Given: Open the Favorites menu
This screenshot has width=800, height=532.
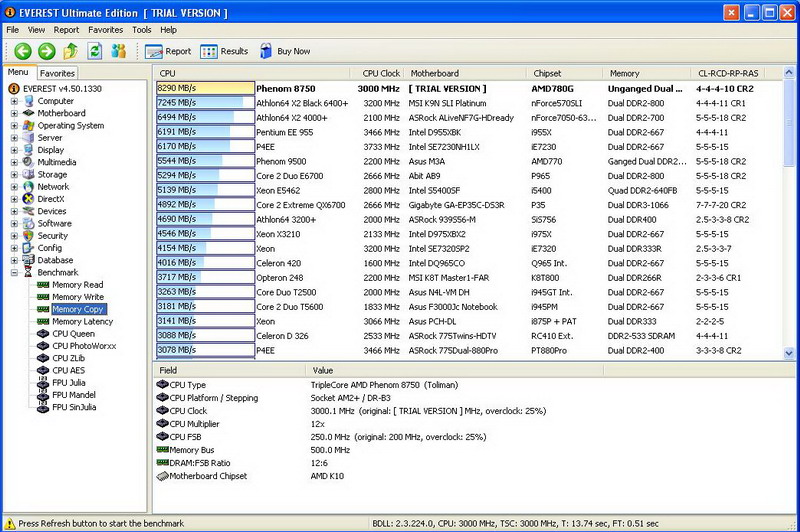Looking at the screenshot, I should coord(106,30).
